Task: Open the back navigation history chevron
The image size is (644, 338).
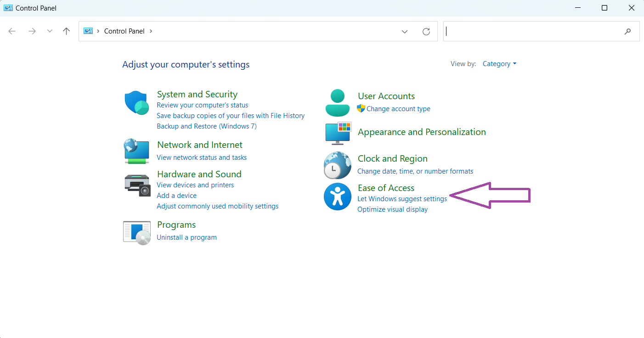Action: click(49, 31)
